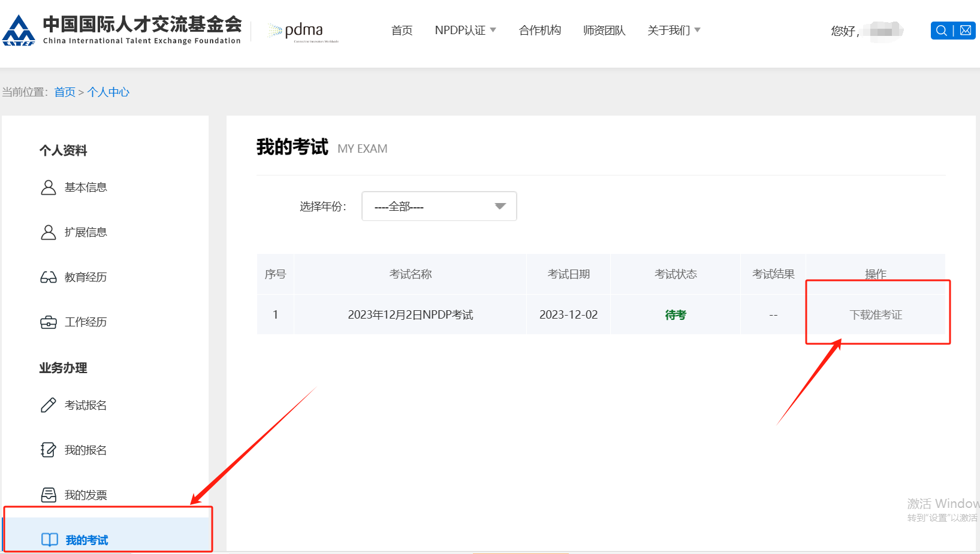Select the briefcase icon beside 工作经历
This screenshot has height=554, width=980.
(x=48, y=322)
